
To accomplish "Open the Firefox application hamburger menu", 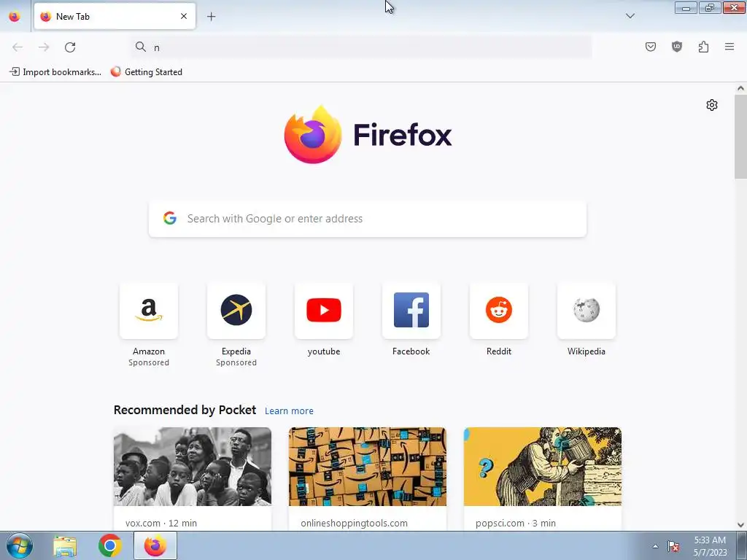I will pos(729,47).
